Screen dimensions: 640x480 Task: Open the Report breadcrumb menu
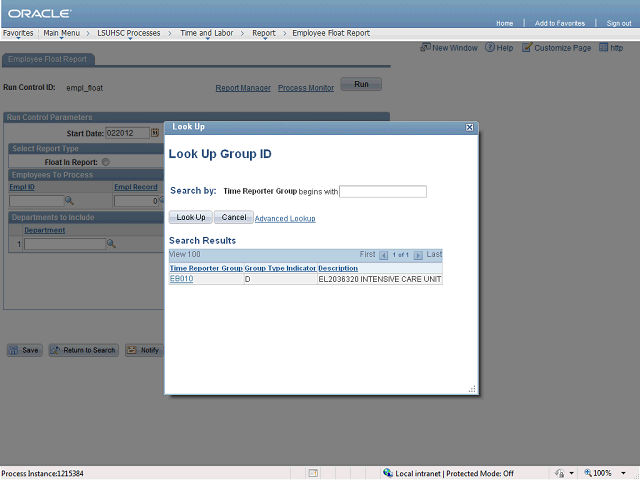tap(264, 33)
